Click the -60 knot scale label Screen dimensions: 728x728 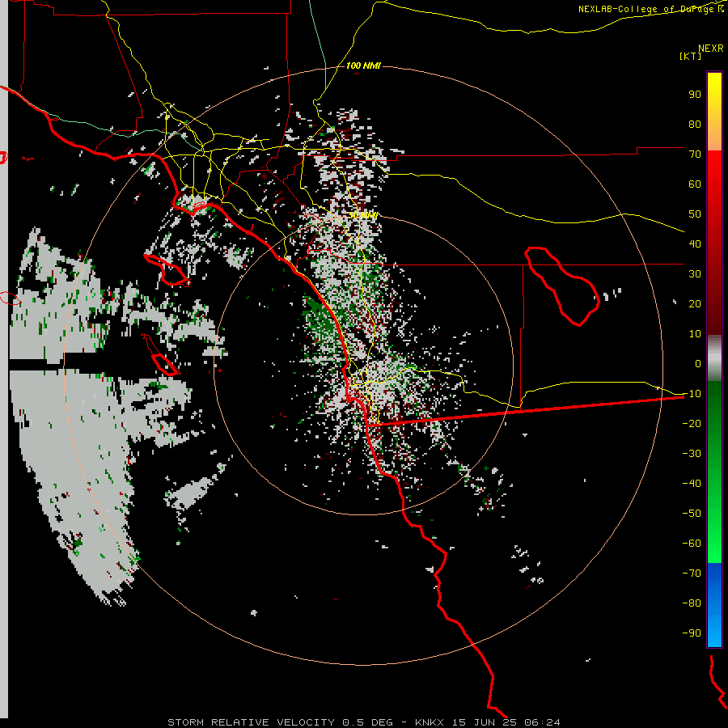coord(692,544)
